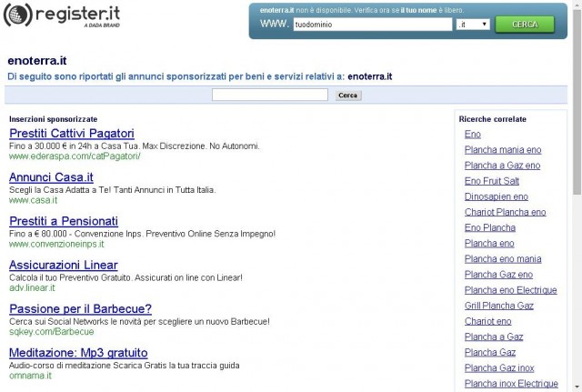Image resolution: width=582 pixels, height=392 pixels.
Task: Click www.convenzioneinps.it green URL
Action: click(x=56, y=244)
